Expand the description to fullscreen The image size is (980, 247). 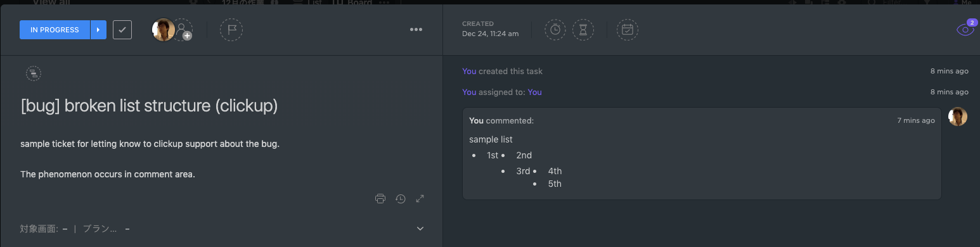point(420,198)
